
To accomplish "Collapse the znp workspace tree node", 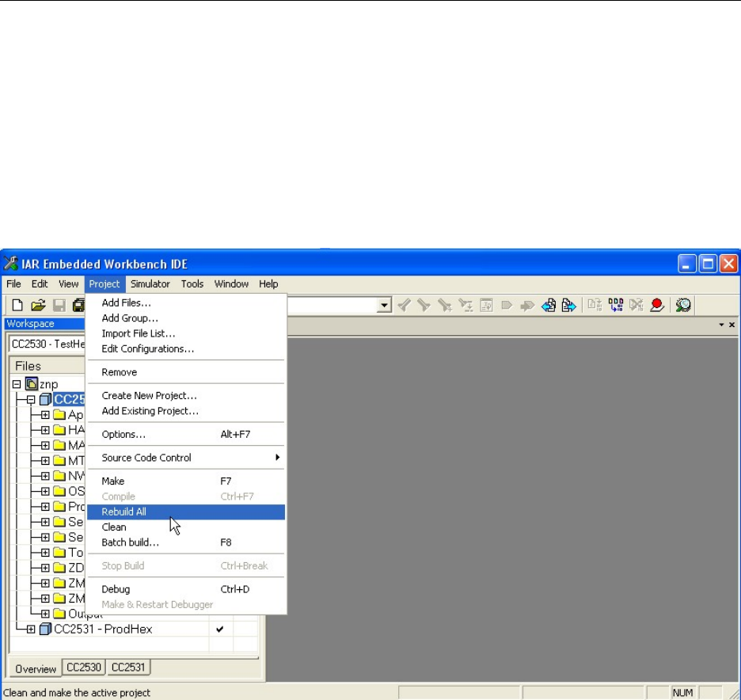I will point(17,384).
